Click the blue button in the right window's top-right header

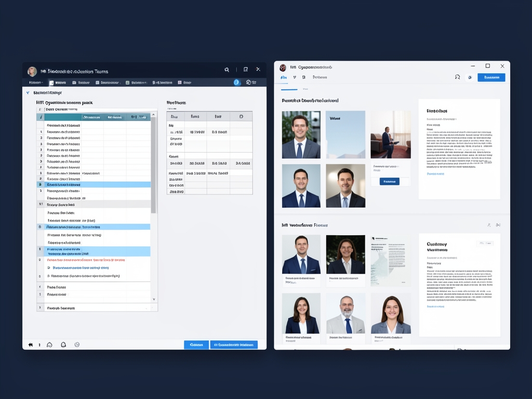pyautogui.click(x=491, y=77)
